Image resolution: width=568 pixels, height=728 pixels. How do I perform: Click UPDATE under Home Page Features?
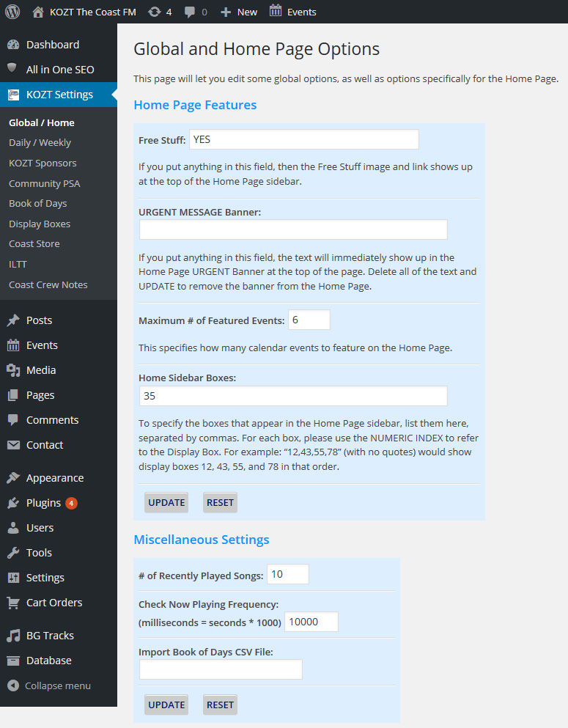(166, 503)
